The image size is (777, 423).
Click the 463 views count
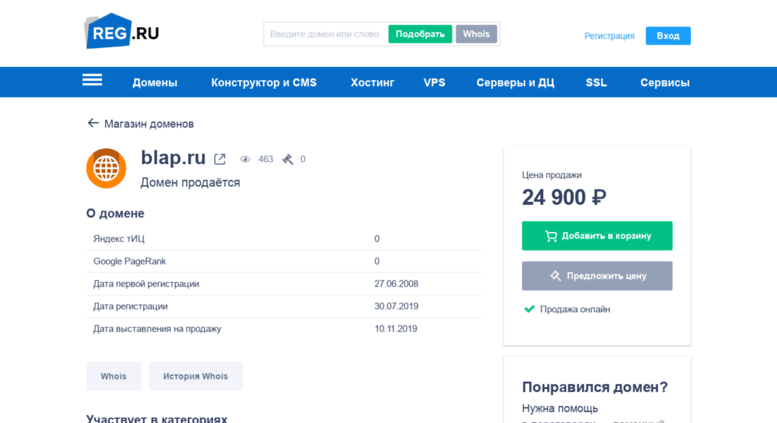tap(266, 159)
